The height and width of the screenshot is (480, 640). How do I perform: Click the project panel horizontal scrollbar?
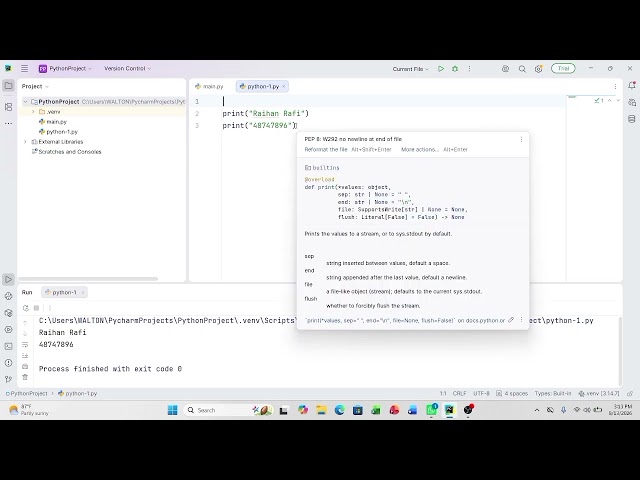point(88,279)
